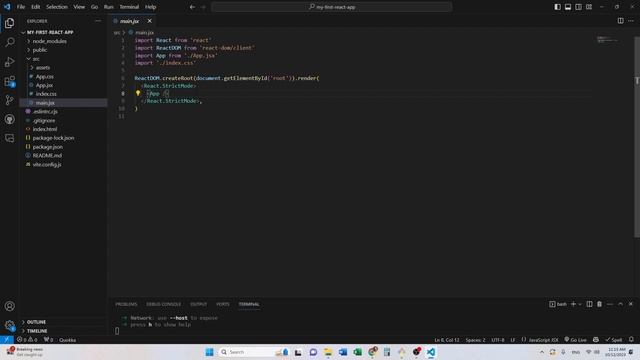Open the Terminal menu
640x360 pixels.
pos(129,7)
